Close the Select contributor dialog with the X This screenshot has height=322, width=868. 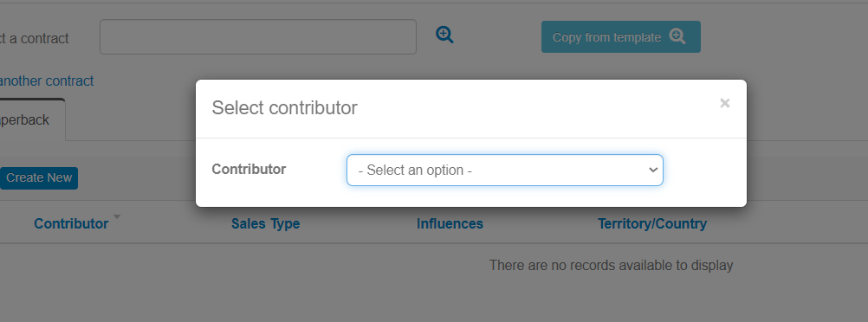coord(724,103)
